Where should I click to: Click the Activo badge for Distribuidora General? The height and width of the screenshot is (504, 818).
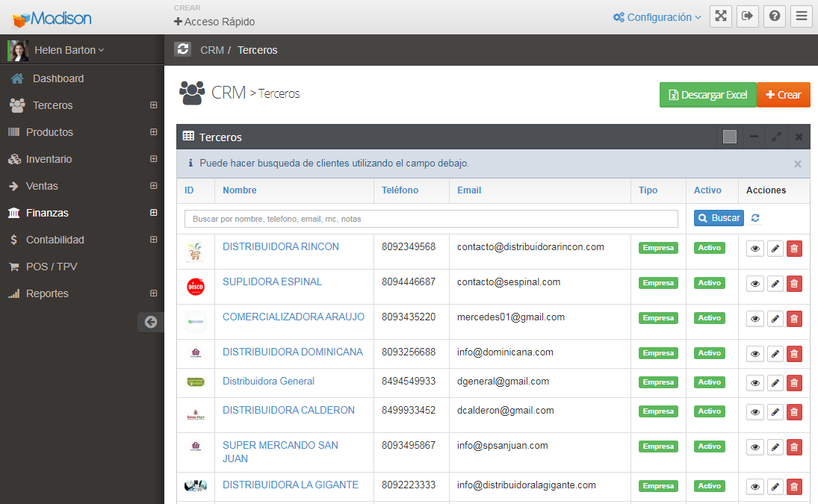pyautogui.click(x=709, y=382)
